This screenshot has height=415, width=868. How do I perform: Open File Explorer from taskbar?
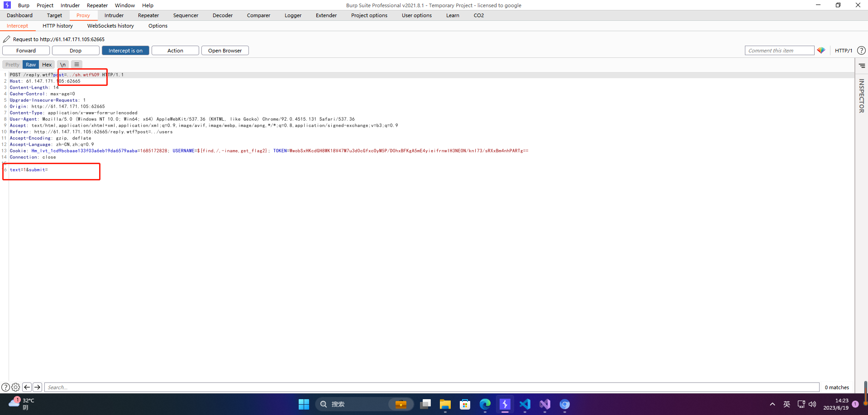[x=445, y=404]
